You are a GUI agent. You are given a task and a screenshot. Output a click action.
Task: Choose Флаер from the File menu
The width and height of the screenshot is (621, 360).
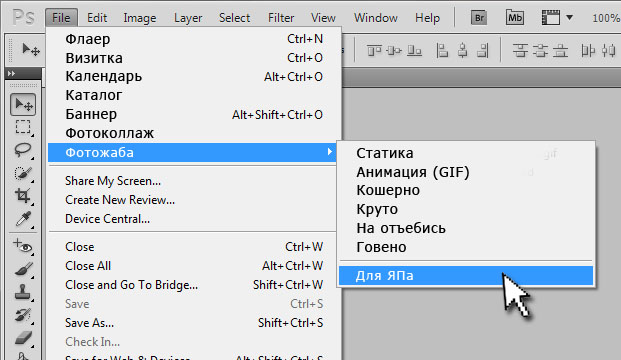194,39
